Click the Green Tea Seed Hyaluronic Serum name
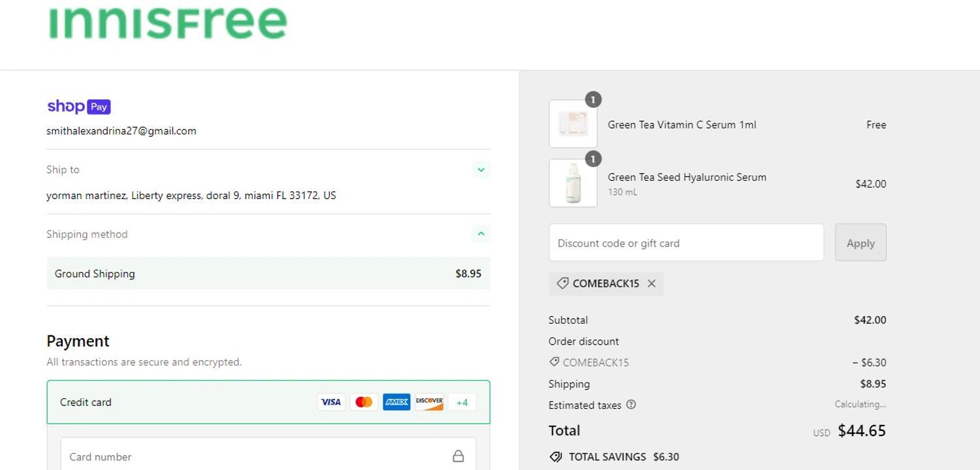Image resolution: width=980 pixels, height=470 pixels. (687, 177)
